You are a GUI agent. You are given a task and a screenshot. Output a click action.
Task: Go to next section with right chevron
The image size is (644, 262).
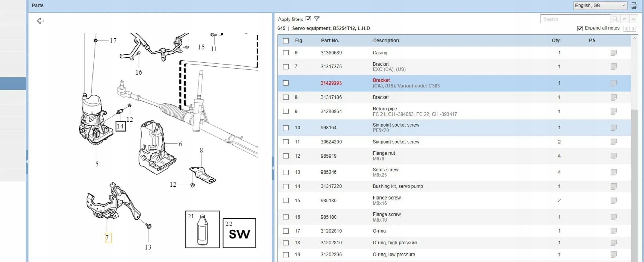(x=633, y=29)
